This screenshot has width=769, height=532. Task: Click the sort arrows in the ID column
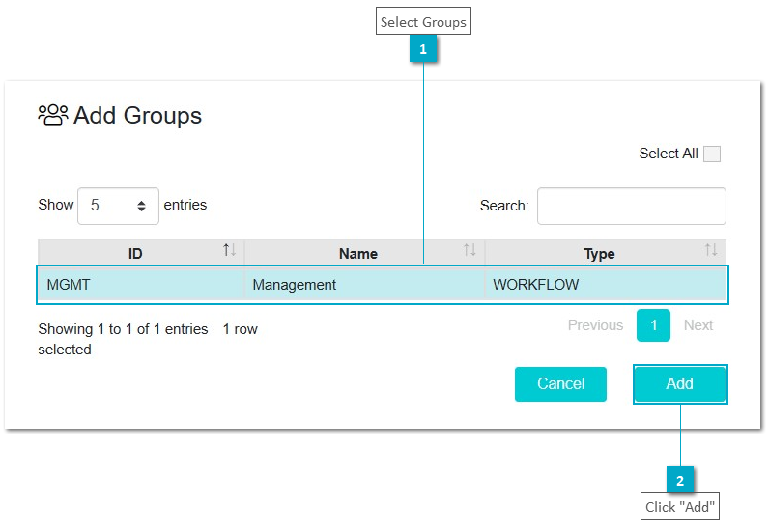click(x=229, y=250)
